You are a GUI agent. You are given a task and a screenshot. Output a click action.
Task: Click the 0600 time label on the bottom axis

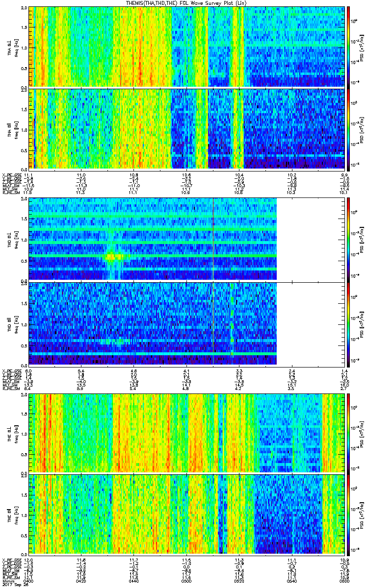pos(344,580)
